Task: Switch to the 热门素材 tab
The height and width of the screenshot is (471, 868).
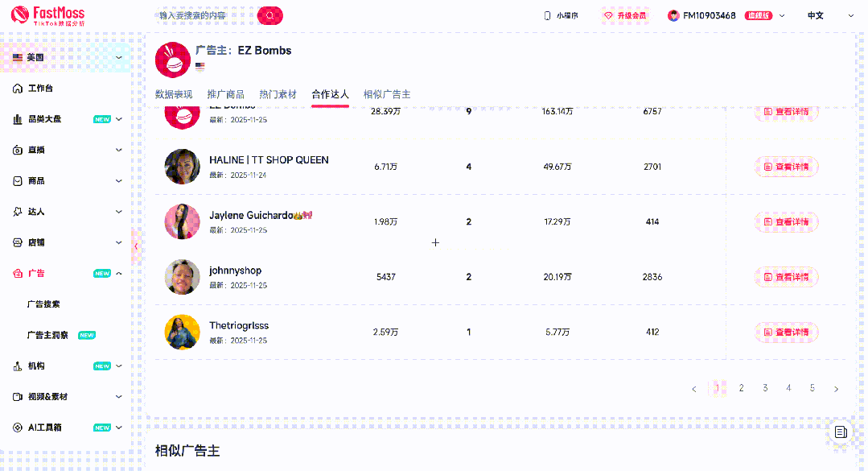Action: coord(277,93)
